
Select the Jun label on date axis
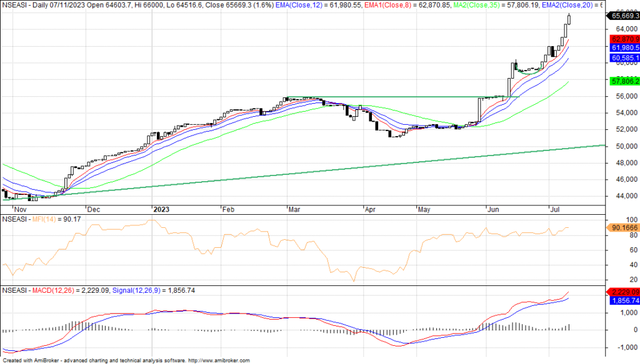click(493, 210)
